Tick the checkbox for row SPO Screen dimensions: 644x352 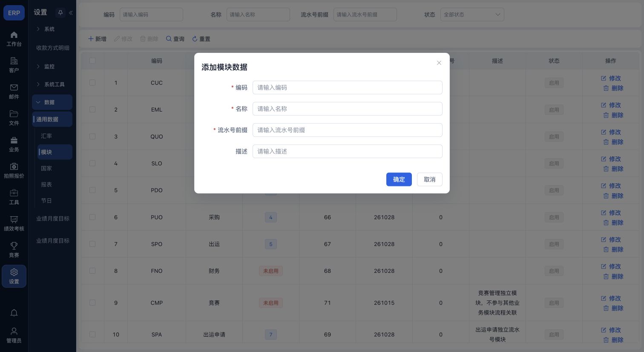(92, 244)
